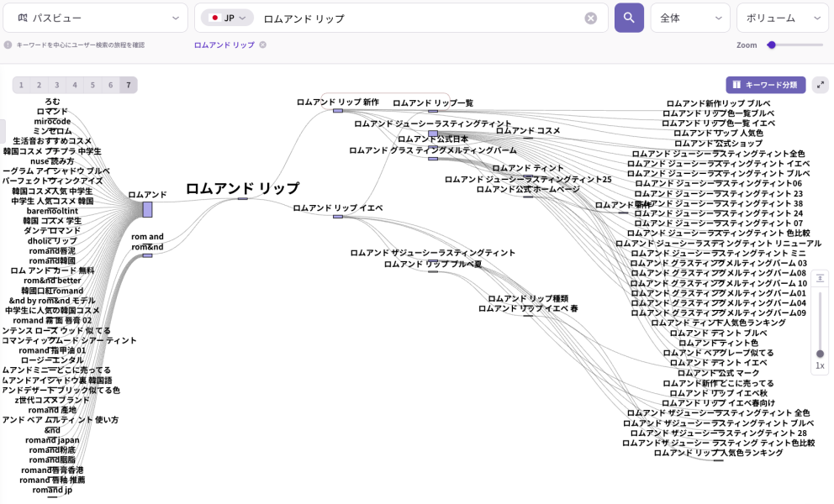Clear the search field with the X icon

pos(590,18)
